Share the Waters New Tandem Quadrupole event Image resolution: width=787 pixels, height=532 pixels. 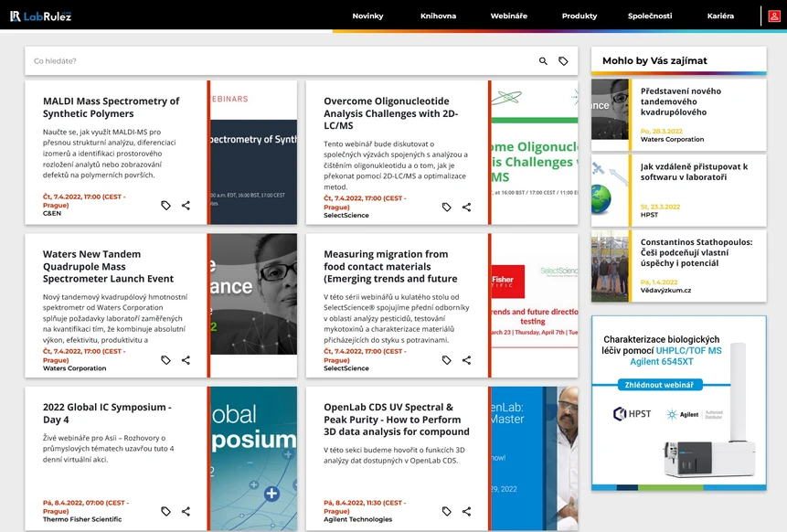186,360
